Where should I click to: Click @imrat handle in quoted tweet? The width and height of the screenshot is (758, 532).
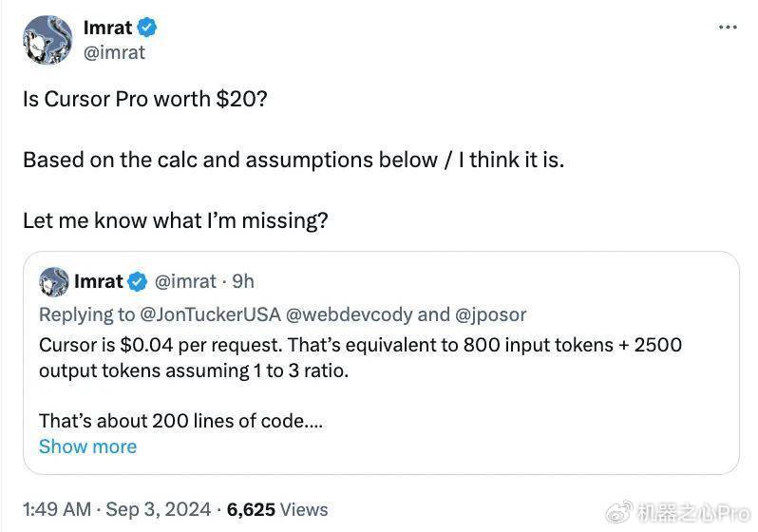click(x=185, y=281)
